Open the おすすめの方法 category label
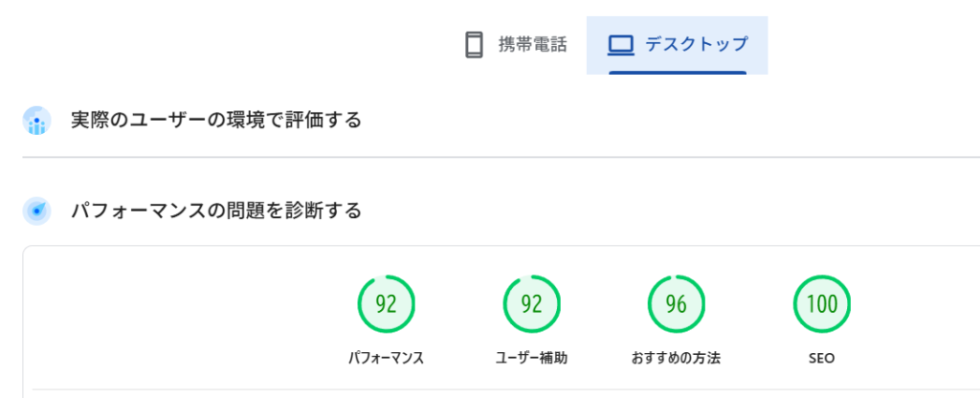 pyautogui.click(x=676, y=359)
